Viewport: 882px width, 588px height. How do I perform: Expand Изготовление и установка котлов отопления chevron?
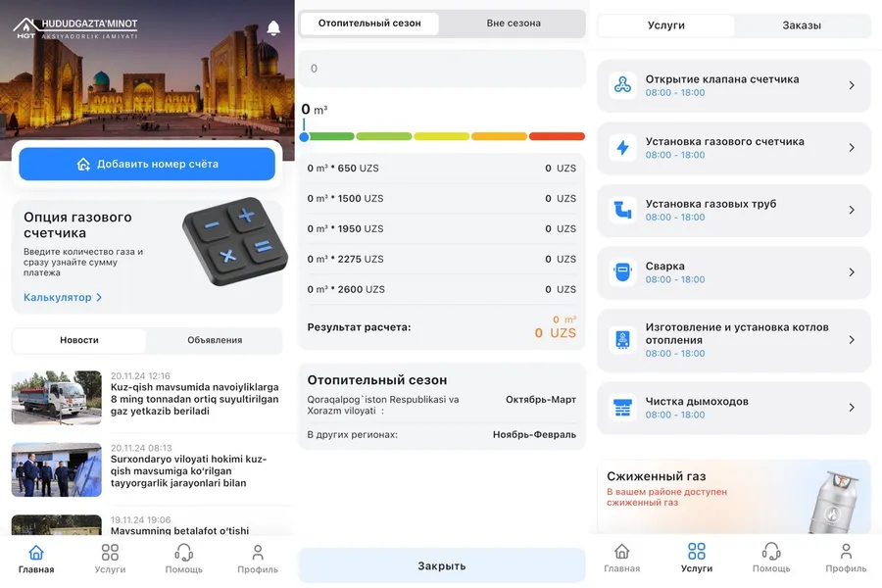[852, 340]
